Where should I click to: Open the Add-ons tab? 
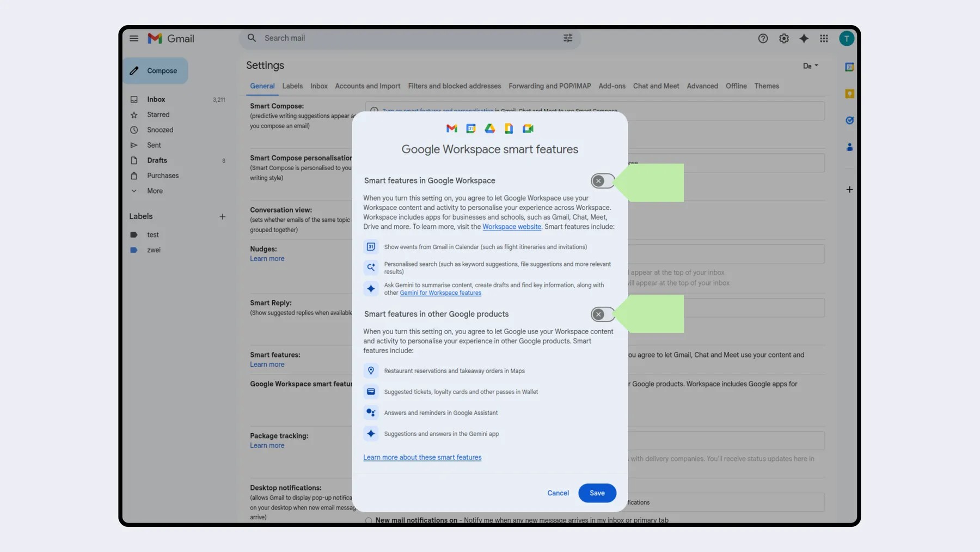pyautogui.click(x=612, y=86)
